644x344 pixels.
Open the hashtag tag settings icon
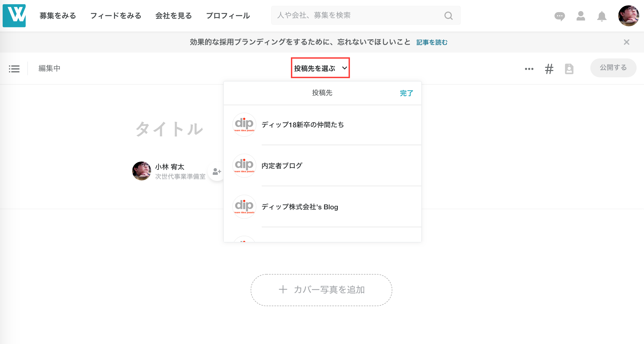click(x=549, y=69)
